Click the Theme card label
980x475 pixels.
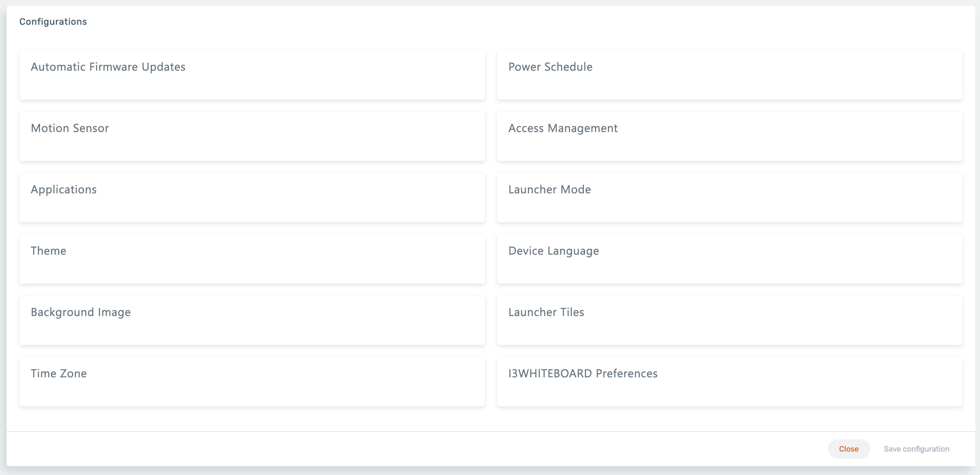[x=48, y=251]
